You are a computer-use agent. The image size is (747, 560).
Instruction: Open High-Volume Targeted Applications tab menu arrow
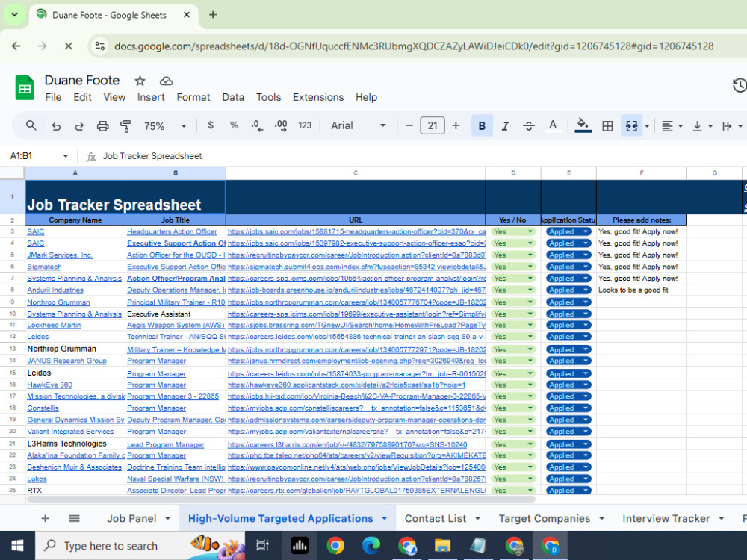click(x=385, y=518)
